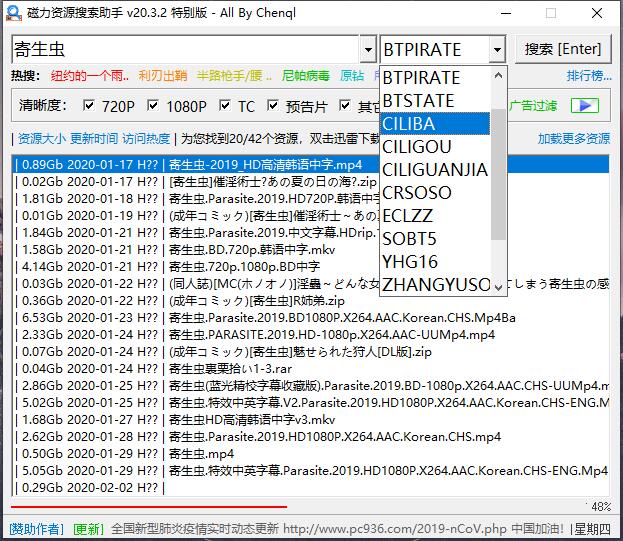
Task: Click the 寄生虫 search text field
Action: coord(185,49)
